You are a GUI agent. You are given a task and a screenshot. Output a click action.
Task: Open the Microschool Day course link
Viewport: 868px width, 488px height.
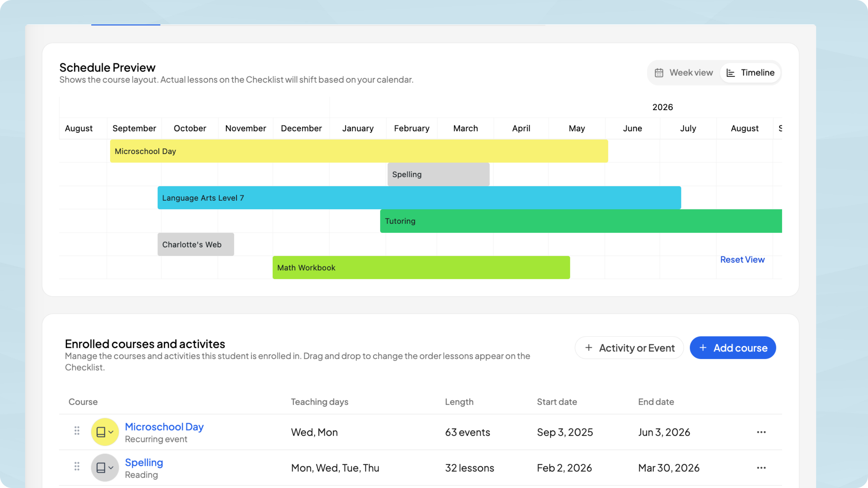click(x=164, y=427)
